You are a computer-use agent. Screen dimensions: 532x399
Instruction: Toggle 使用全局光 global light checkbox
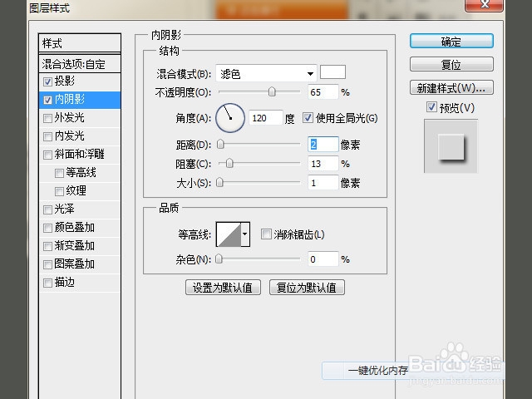pyautogui.click(x=308, y=118)
